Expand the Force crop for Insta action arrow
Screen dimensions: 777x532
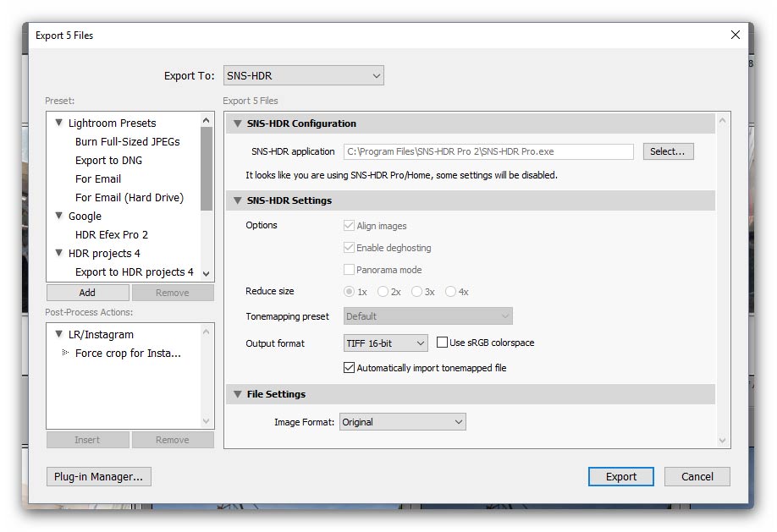[x=65, y=352]
